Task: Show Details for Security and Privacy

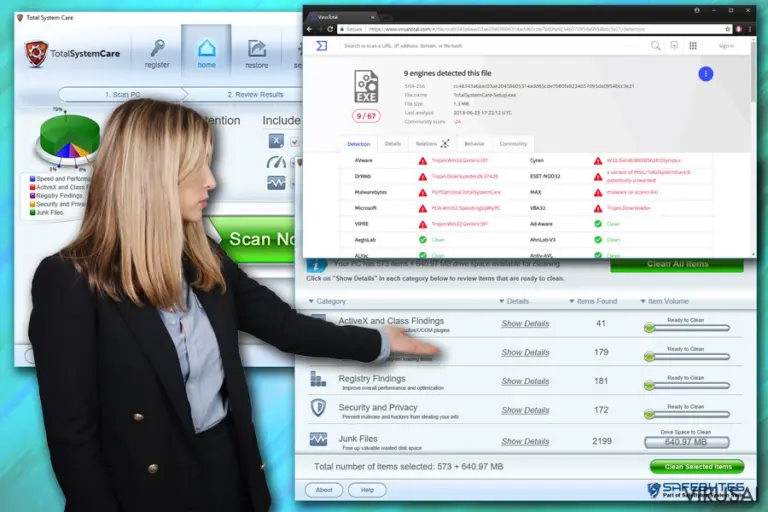Action: coord(525,410)
